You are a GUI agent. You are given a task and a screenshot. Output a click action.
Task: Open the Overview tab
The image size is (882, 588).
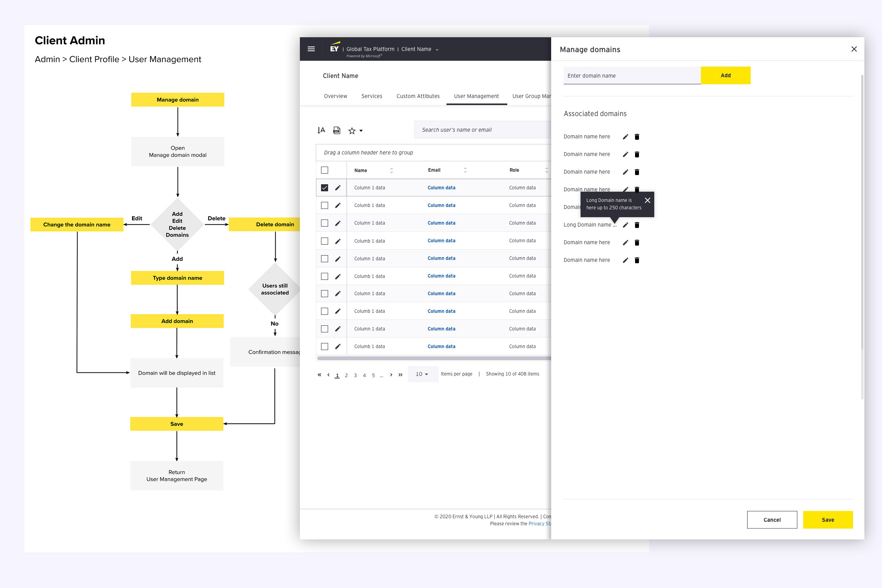pyautogui.click(x=335, y=96)
